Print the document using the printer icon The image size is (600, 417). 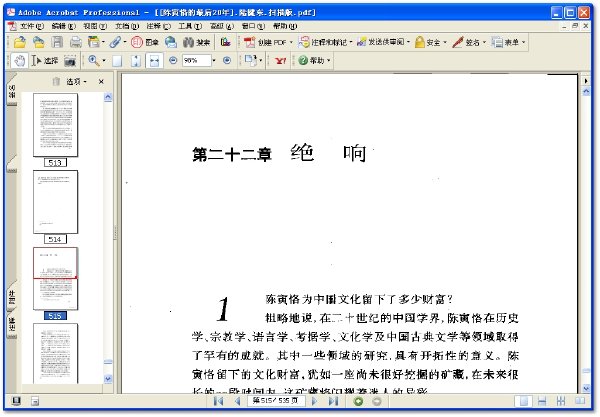coord(75,42)
